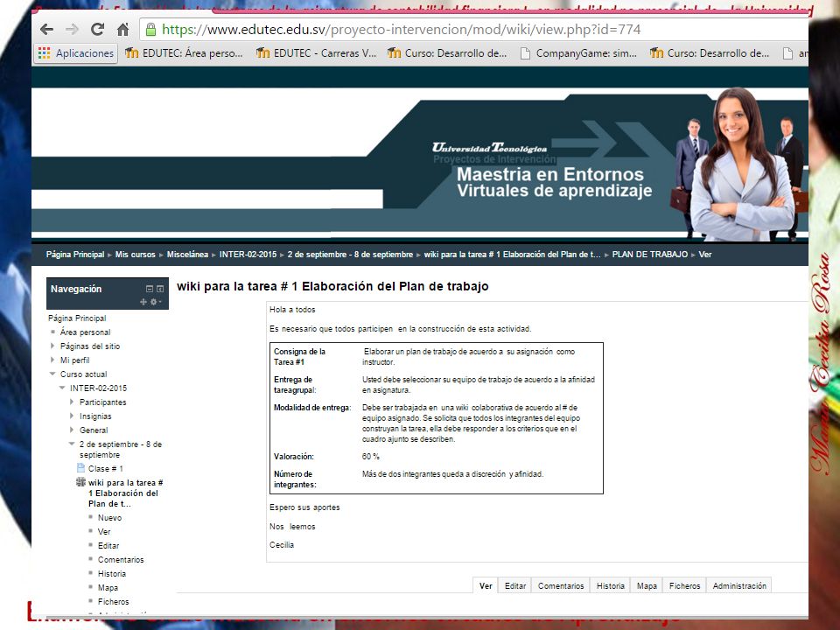Image resolution: width=840 pixels, height=630 pixels.
Task: Open Historia in navigation tree
Action: coord(111,574)
